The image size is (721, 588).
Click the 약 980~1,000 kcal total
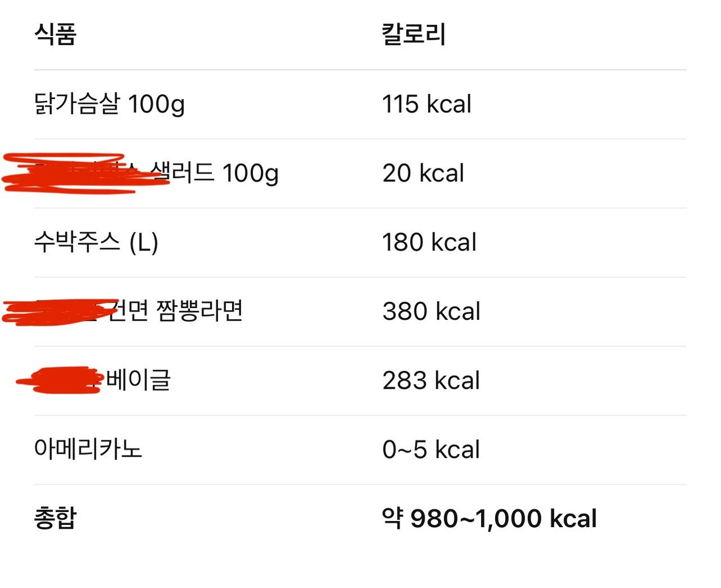(489, 519)
